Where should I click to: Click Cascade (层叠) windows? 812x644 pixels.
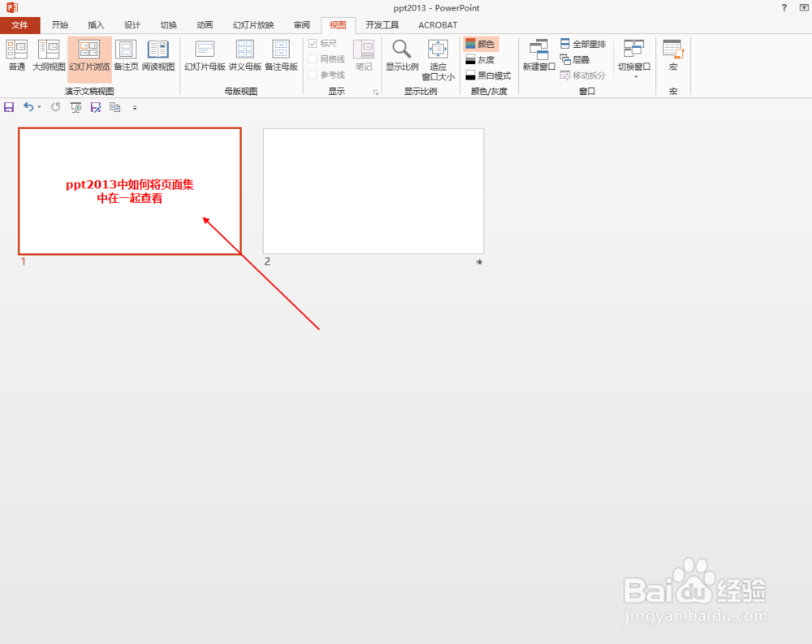[x=575, y=60]
